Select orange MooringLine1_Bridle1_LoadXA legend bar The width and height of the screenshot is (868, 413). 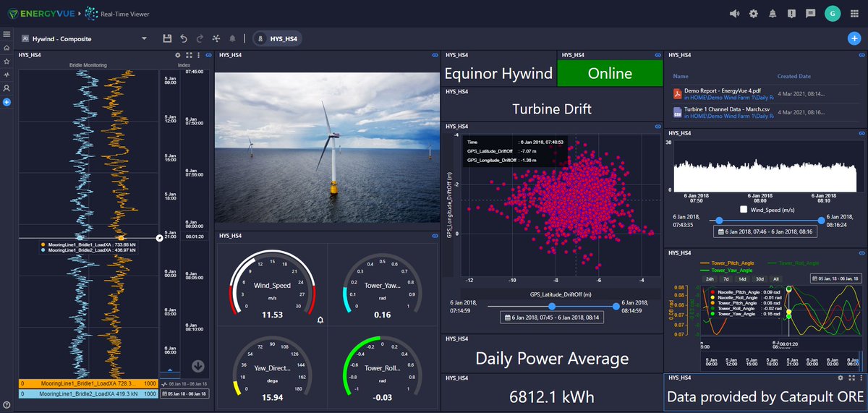[x=88, y=383]
